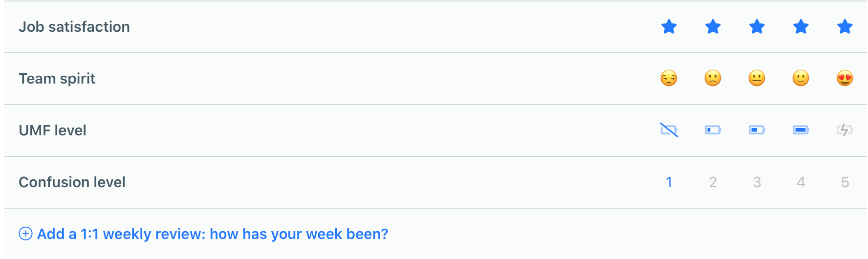
Task: Choose half battery icon for UMF level
Action: pyautogui.click(x=757, y=130)
